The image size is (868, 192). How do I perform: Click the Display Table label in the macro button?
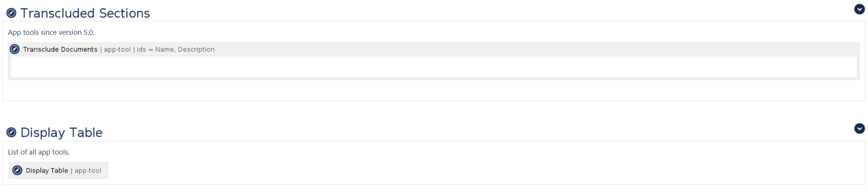(47, 171)
